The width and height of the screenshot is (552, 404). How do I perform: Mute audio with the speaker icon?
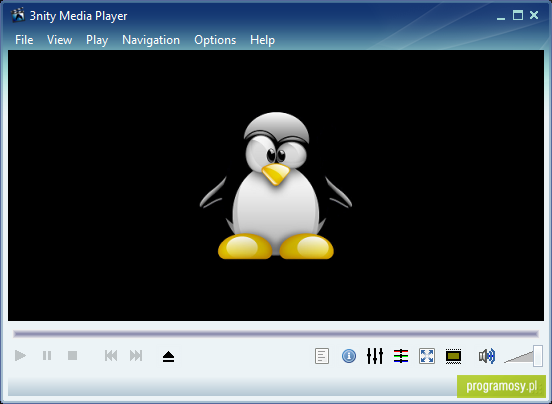tap(487, 356)
